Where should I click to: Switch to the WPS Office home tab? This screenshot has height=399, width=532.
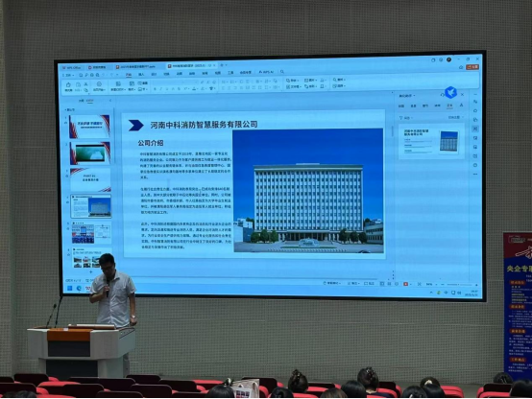pyautogui.click(x=72, y=67)
